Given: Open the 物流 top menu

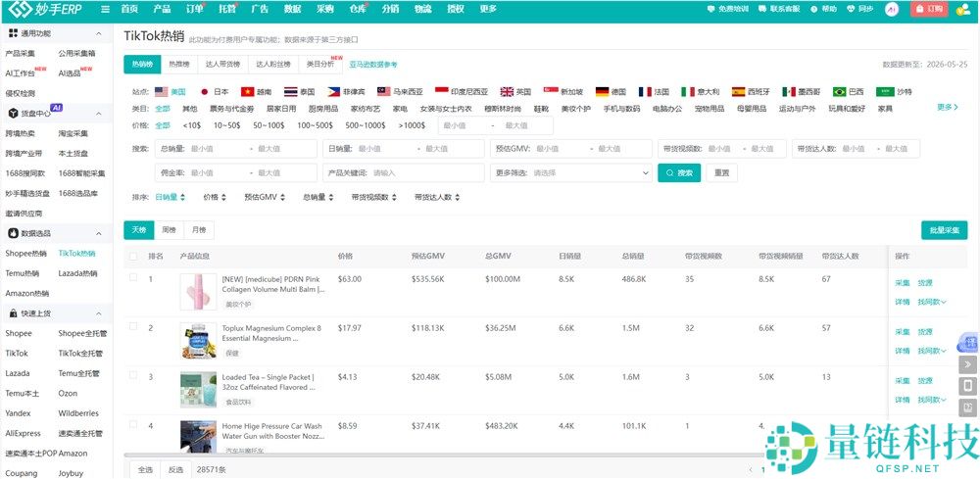Looking at the screenshot, I should [423, 10].
